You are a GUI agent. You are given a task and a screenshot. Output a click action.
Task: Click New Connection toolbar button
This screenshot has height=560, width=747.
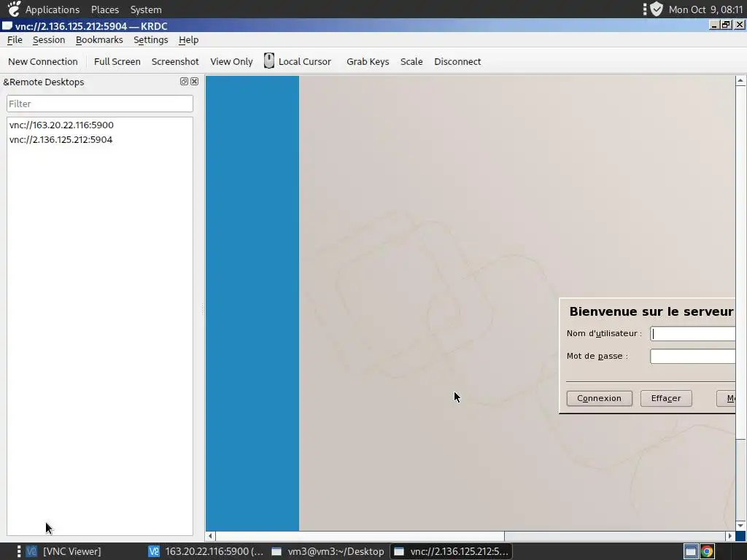[x=43, y=61]
